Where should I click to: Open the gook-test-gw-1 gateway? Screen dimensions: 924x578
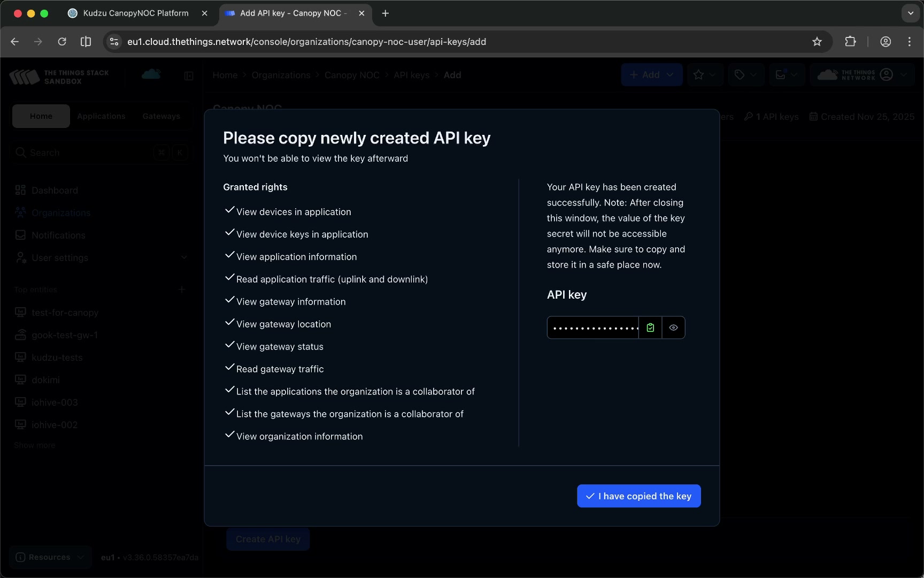pos(65,335)
